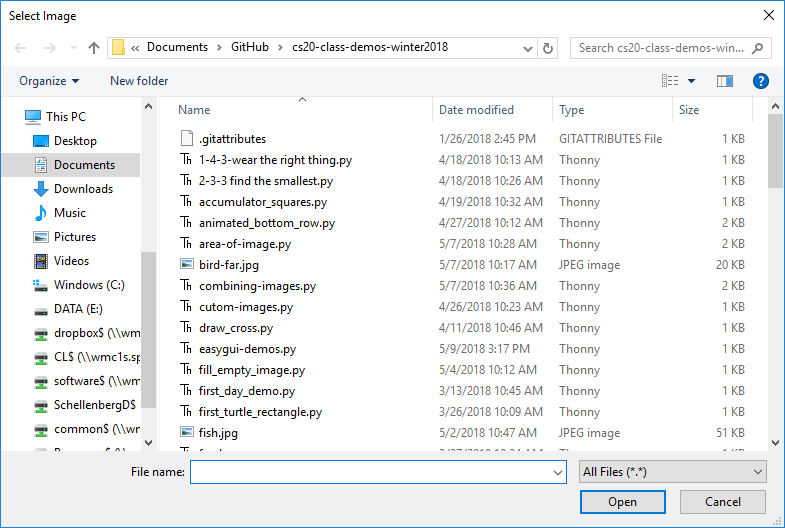Click the search box for the folder
This screenshot has height=528, width=785.
(x=664, y=48)
